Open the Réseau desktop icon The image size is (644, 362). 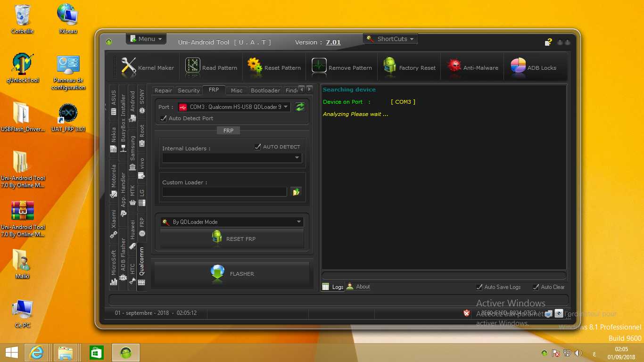(68, 19)
